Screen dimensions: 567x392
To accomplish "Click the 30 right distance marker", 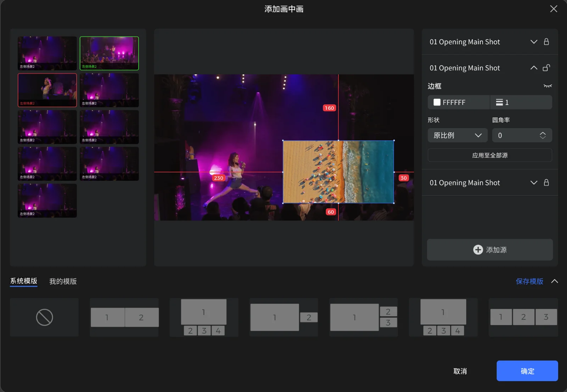I will (404, 178).
